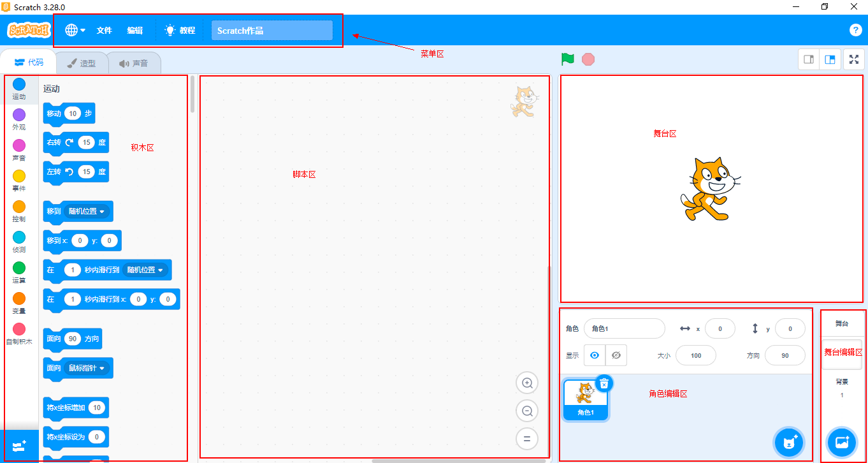The width and height of the screenshot is (868, 463).
Task: Select the 自制积木 block category
Action: (19, 334)
